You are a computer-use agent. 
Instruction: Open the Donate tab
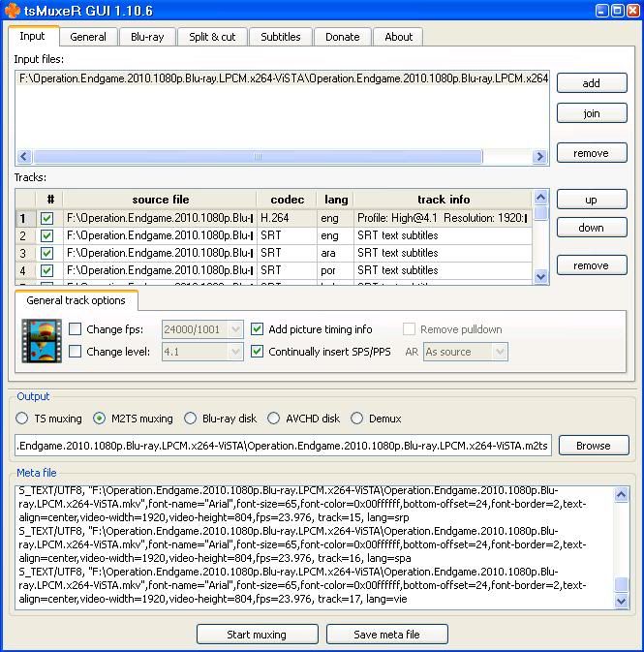click(x=343, y=37)
